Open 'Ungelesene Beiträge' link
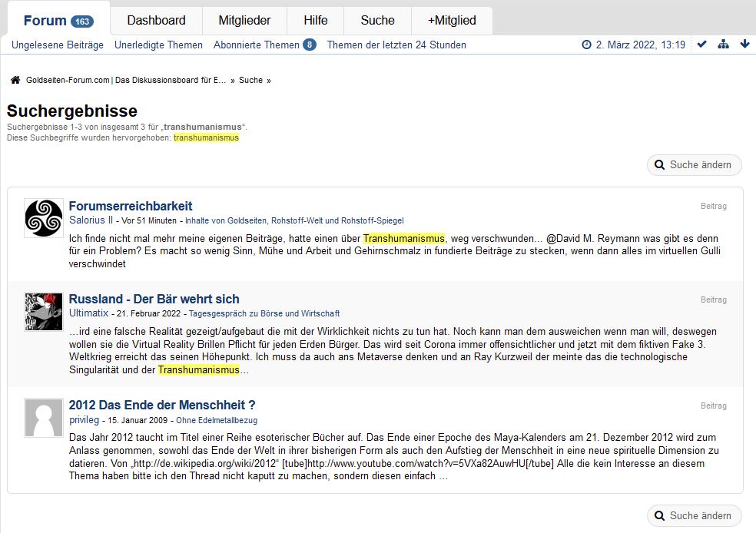This screenshot has width=756, height=533. [58, 45]
